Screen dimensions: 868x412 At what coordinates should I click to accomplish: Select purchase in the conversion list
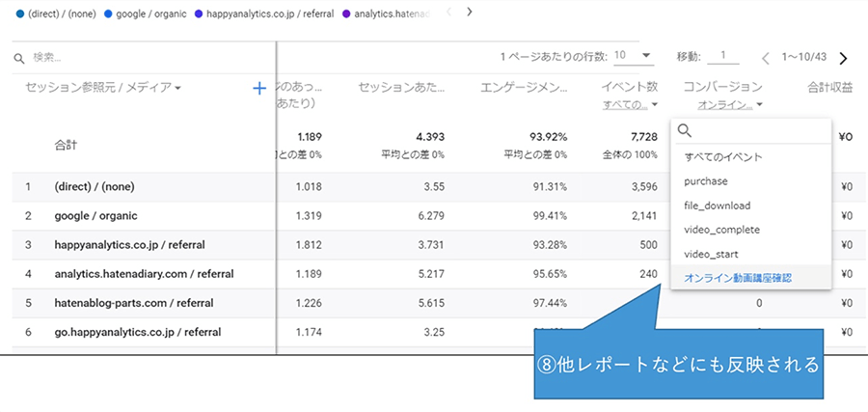tap(750, 181)
